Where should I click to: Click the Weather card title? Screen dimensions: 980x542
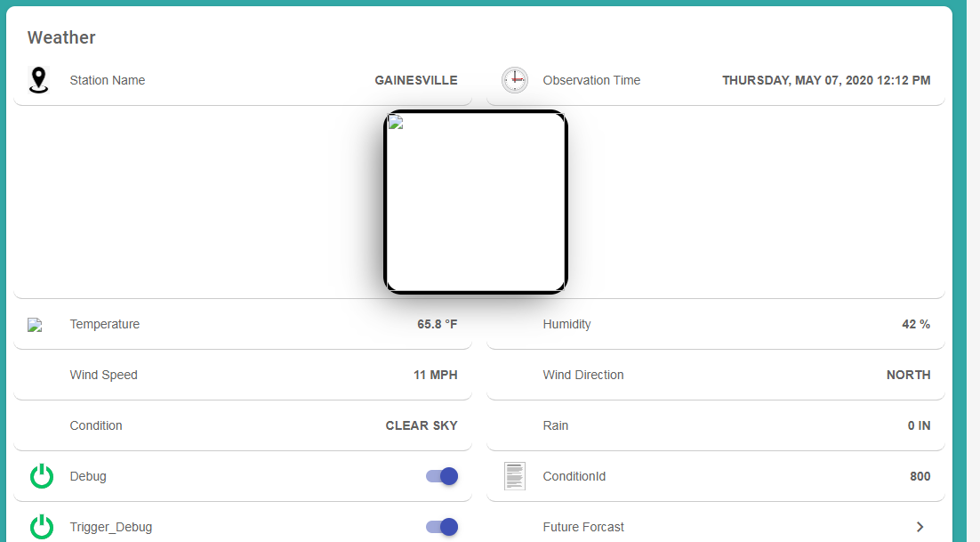tap(61, 37)
